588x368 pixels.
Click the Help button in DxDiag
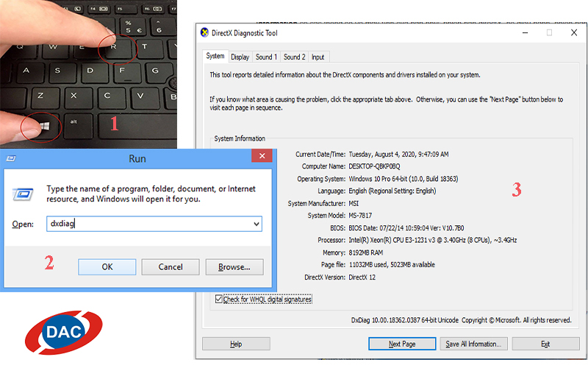point(236,344)
